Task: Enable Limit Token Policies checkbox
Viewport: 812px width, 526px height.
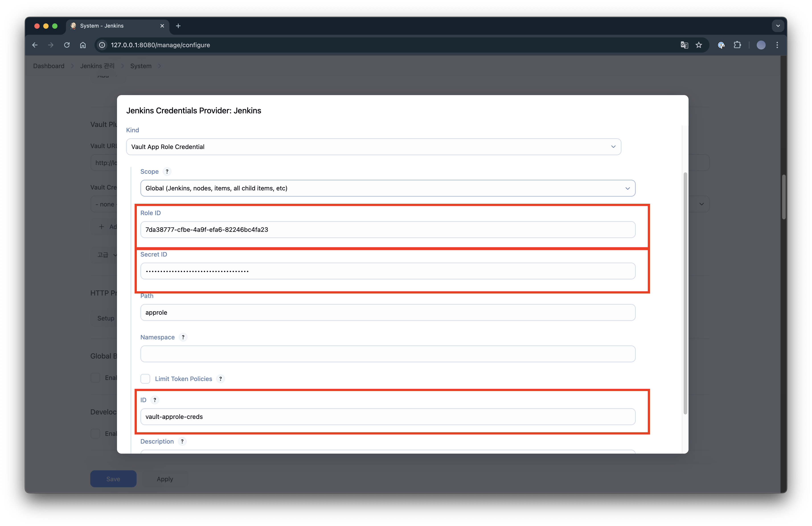Action: [145, 379]
